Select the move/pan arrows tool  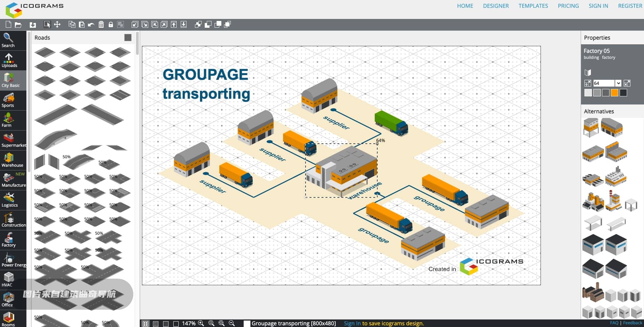(x=57, y=24)
